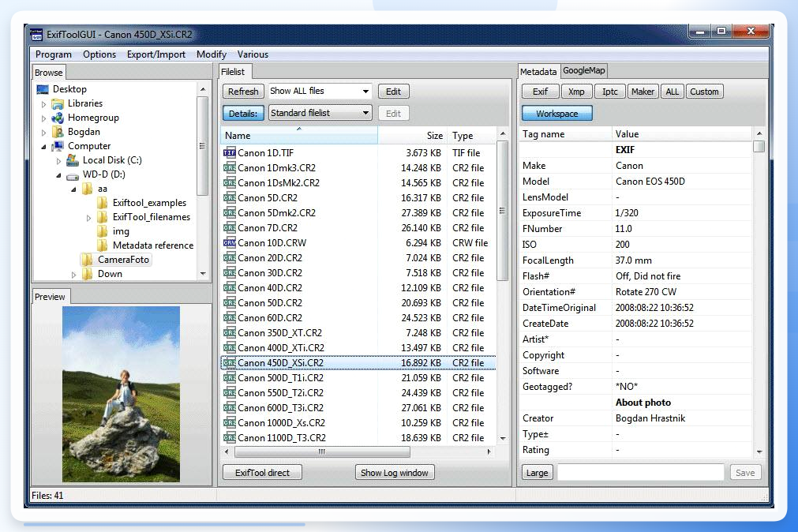Viewport: 798px width, 532px height.
Task: Click the CR2 icon of Canon 350D_XT.CR2
Action: [x=230, y=333]
